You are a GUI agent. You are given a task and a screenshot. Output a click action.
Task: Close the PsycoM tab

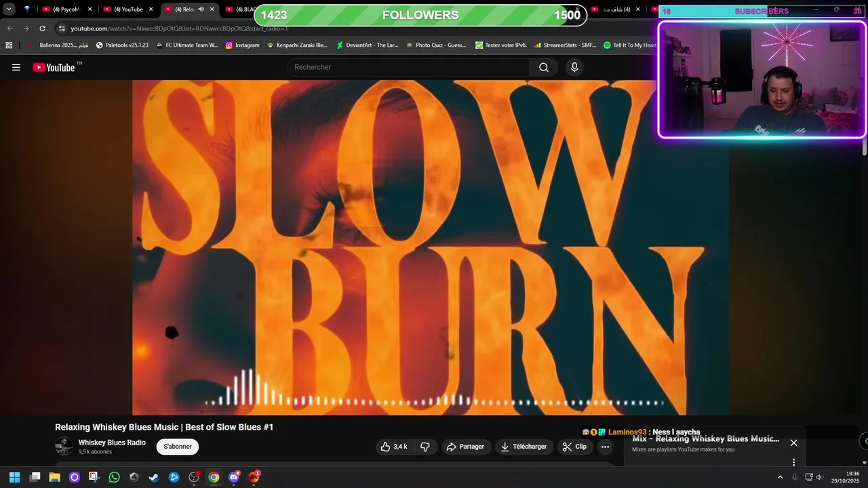pos(90,9)
